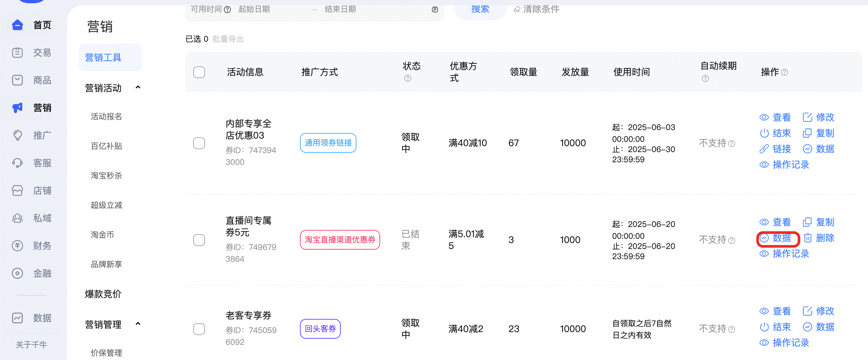Open 价保管理 submenu item
Viewport: 868px width, 360px height.
pos(106,353)
